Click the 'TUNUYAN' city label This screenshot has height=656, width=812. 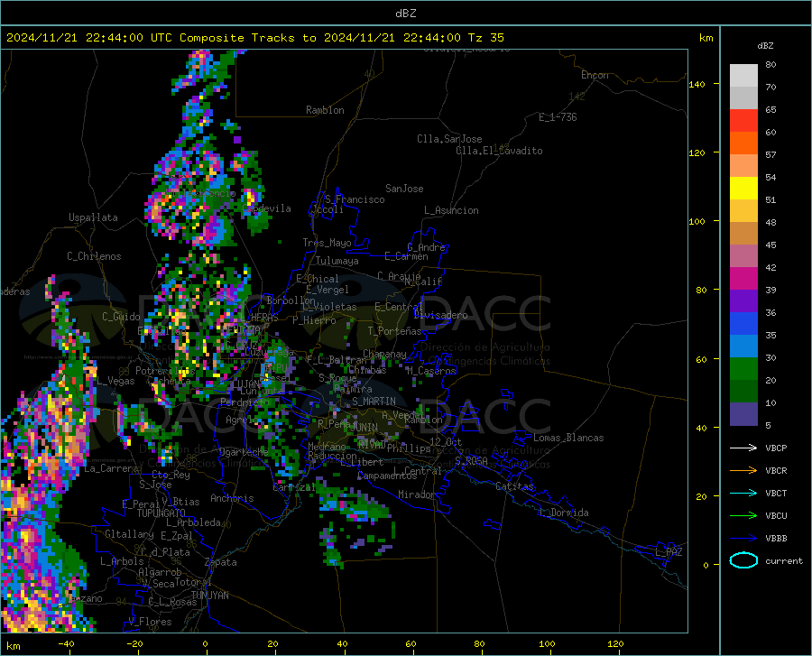(x=209, y=596)
